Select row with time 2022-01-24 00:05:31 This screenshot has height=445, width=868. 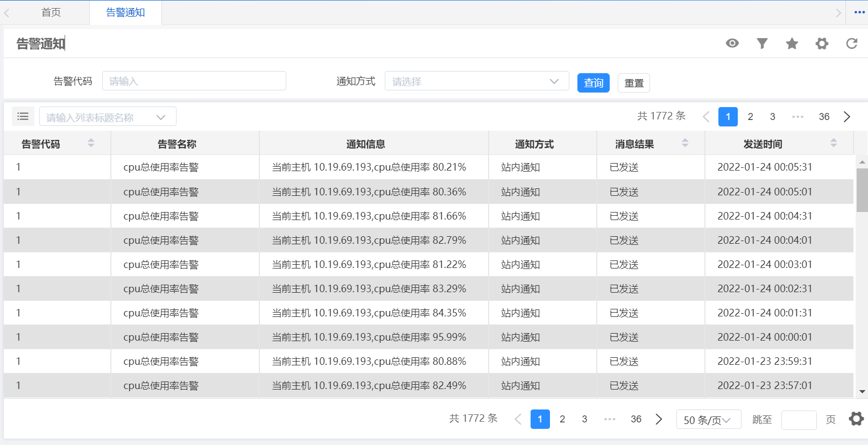pos(428,167)
